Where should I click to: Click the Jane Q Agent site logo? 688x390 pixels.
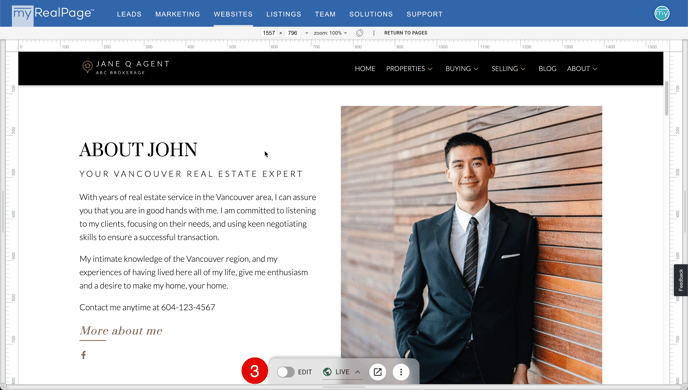(x=125, y=67)
